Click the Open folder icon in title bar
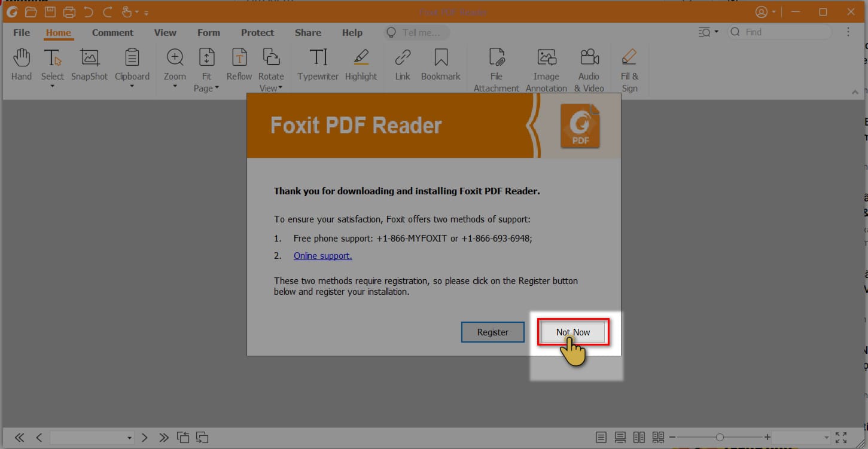The width and height of the screenshot is (868, 449). 31,12
